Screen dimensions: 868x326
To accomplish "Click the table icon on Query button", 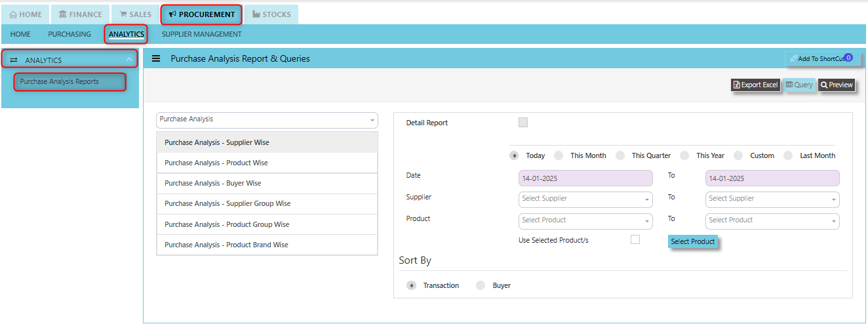I will tap(789, 85).
